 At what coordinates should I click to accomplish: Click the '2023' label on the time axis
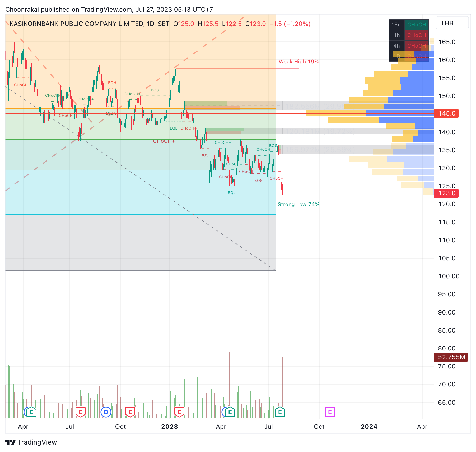[x=170, y=427]
